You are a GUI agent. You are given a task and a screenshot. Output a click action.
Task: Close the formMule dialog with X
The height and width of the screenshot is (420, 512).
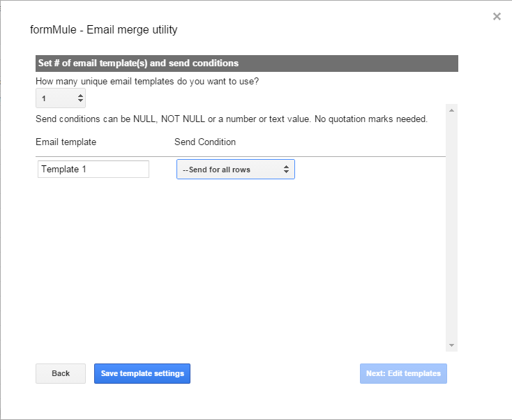497,17
